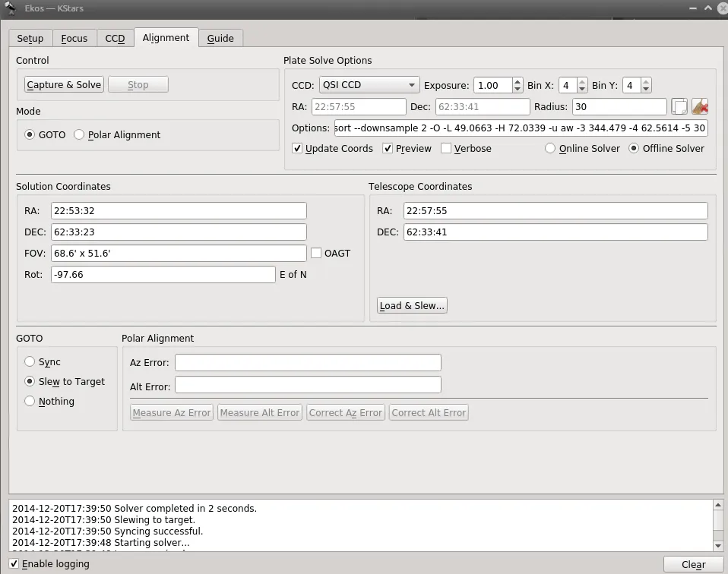Click the broom clear-options icon beside Radius
Screen dimensions: 728x574
700,107
